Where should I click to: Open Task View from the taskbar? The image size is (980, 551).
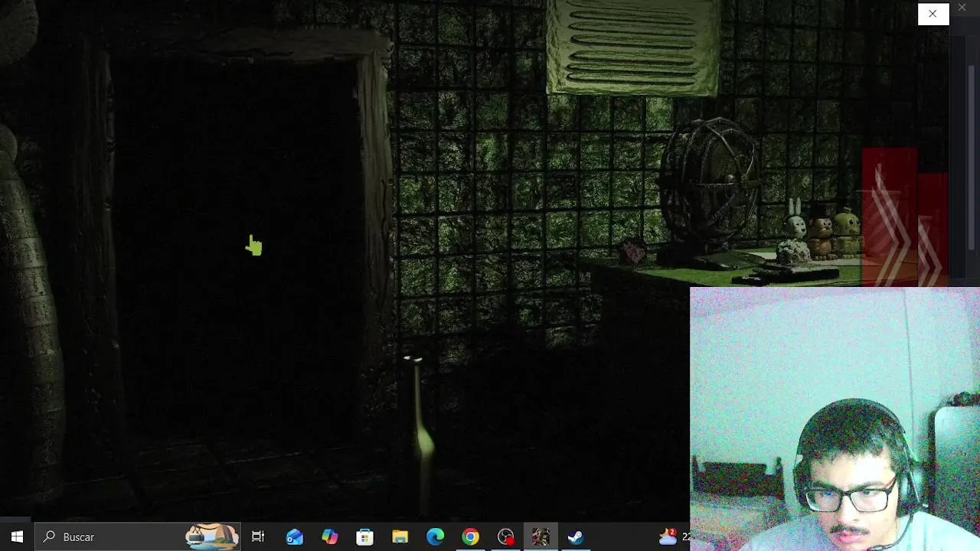click(258, 536)
